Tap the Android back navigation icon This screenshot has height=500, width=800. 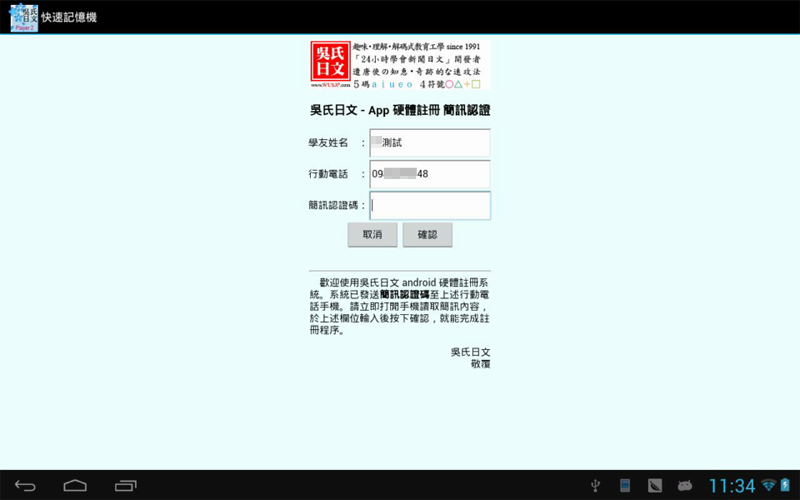25,486
